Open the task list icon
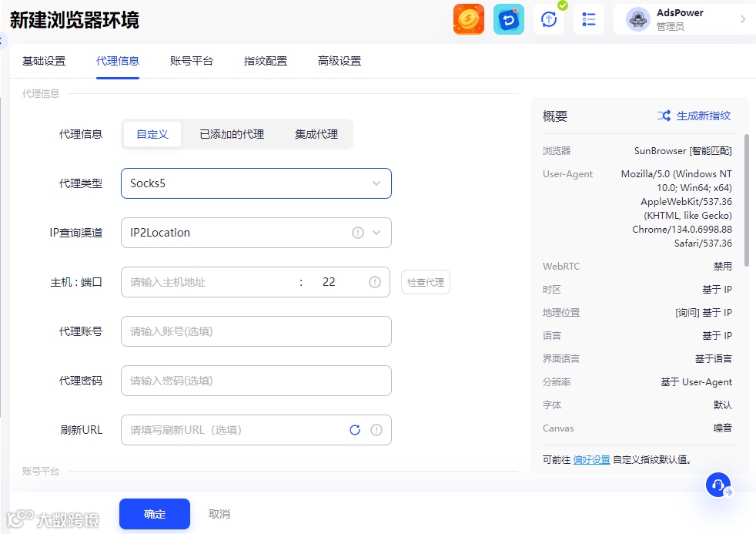 pos(589,19)
